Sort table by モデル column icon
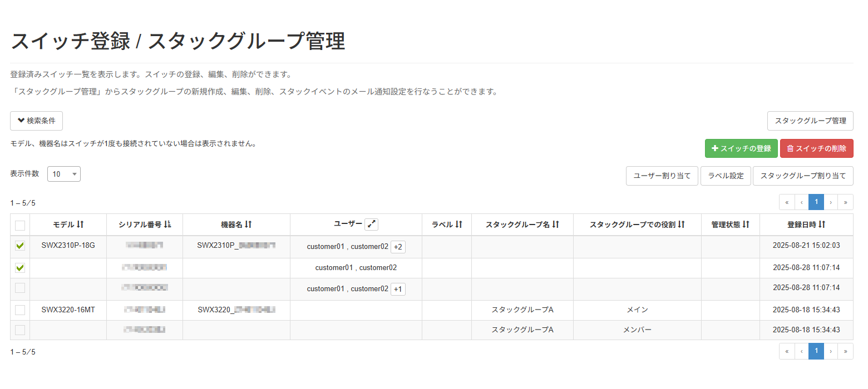Image resolution: width=868 pixels, height=389 pixels. [80, 225]
